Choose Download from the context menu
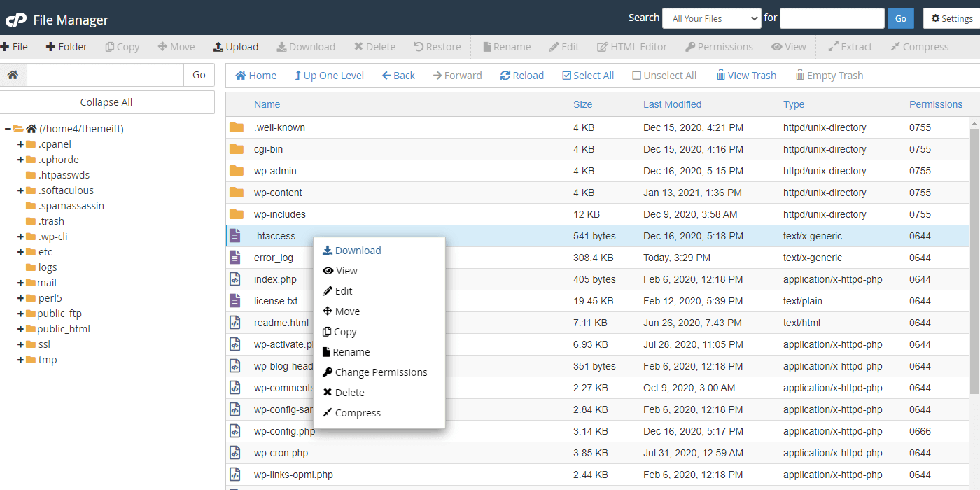This screenshot has width=980, height=490. click(x=351, y=251)
